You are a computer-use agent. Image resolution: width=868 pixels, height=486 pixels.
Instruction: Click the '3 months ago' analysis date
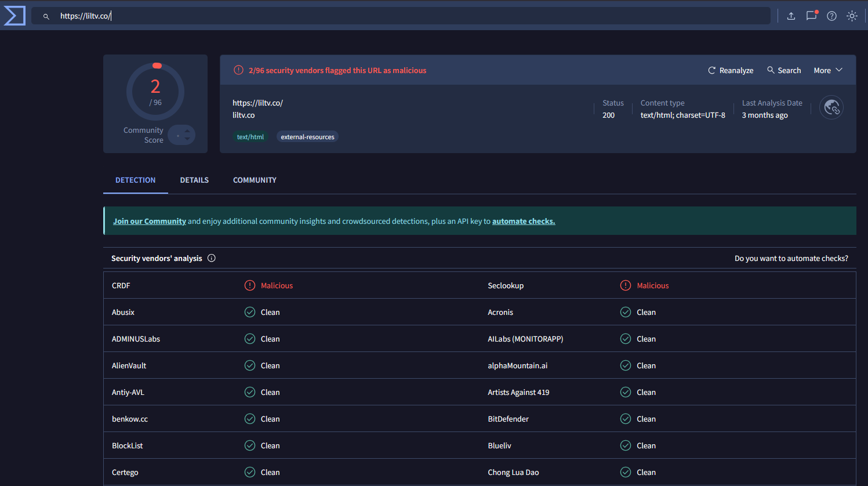(765, 115)
